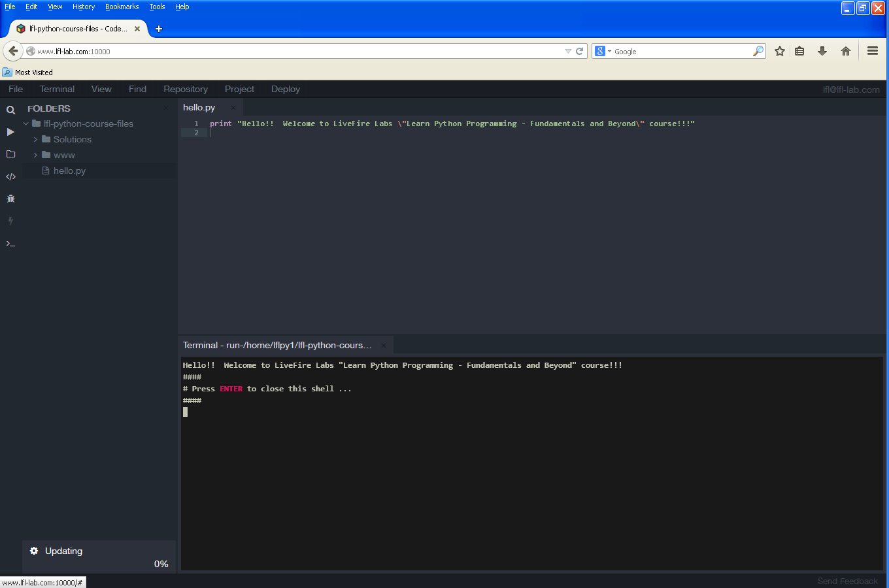This screenshot has width=889, height=588.
Task: Expand the www folder
Action: pos(36,155)
